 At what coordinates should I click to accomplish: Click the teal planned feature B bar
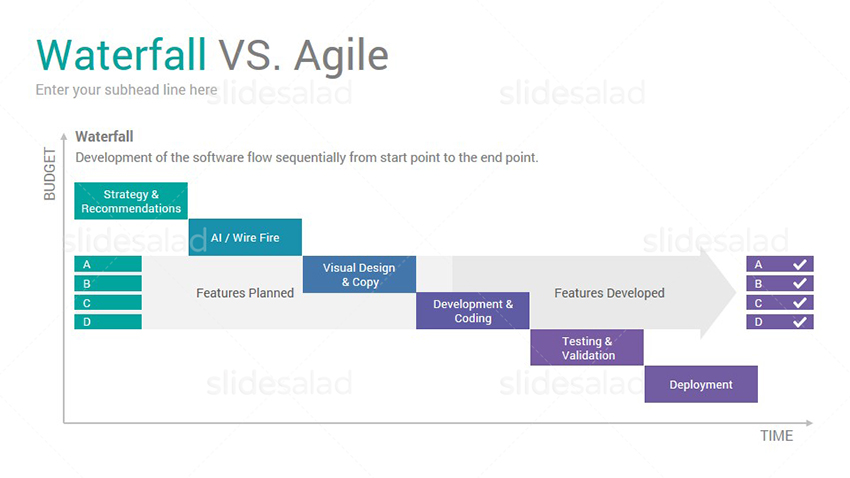tap(108, 283)
